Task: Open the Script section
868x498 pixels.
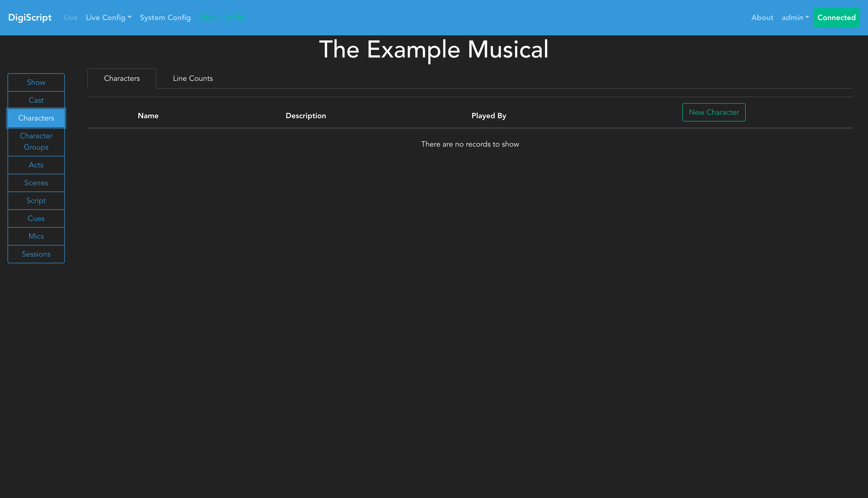Action: 36,201
